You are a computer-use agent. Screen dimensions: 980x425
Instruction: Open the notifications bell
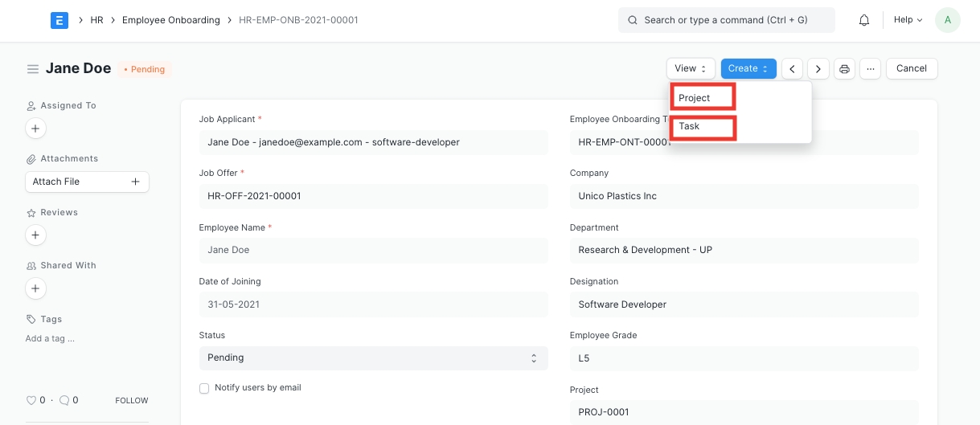click(864, 20)
